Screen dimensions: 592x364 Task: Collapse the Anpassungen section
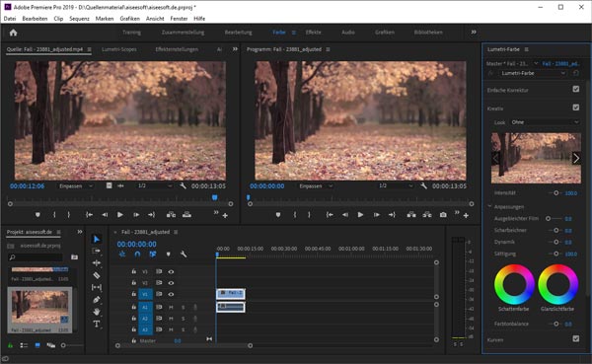490,206
